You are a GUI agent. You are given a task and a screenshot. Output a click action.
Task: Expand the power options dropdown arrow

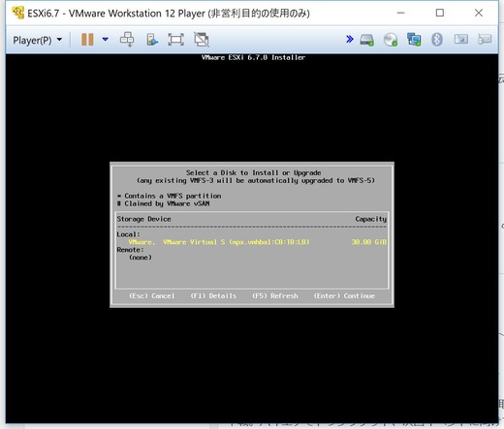coord(105,40)
